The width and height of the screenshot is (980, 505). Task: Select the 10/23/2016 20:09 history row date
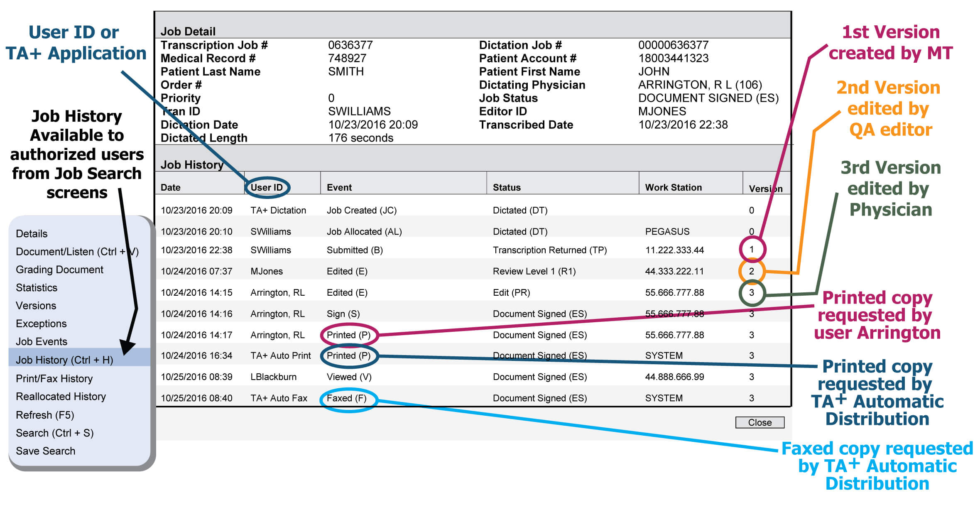tap(196, 210)
